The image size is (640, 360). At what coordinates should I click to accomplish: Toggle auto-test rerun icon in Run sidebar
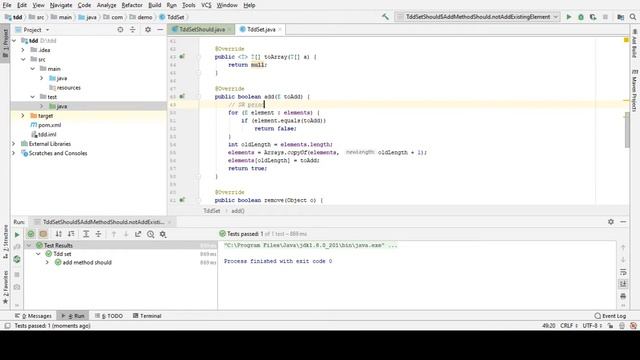pyautogui.click(x=17, y=259)
